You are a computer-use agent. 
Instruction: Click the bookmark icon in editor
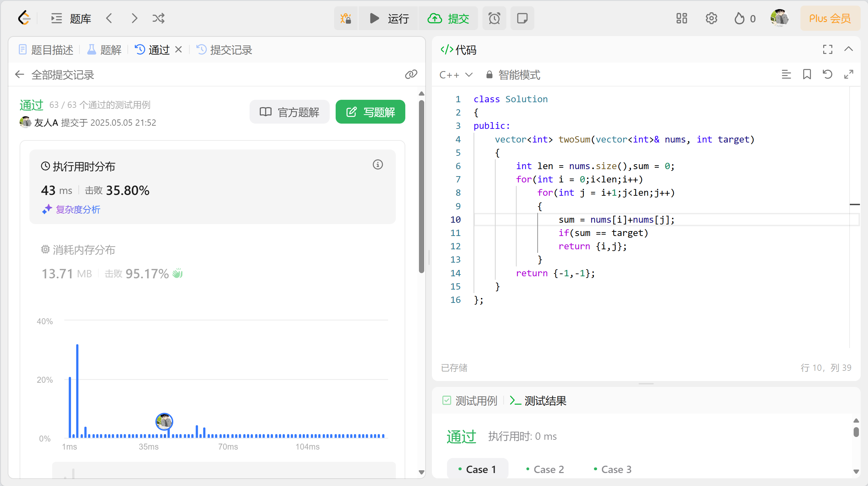point(807,74)
